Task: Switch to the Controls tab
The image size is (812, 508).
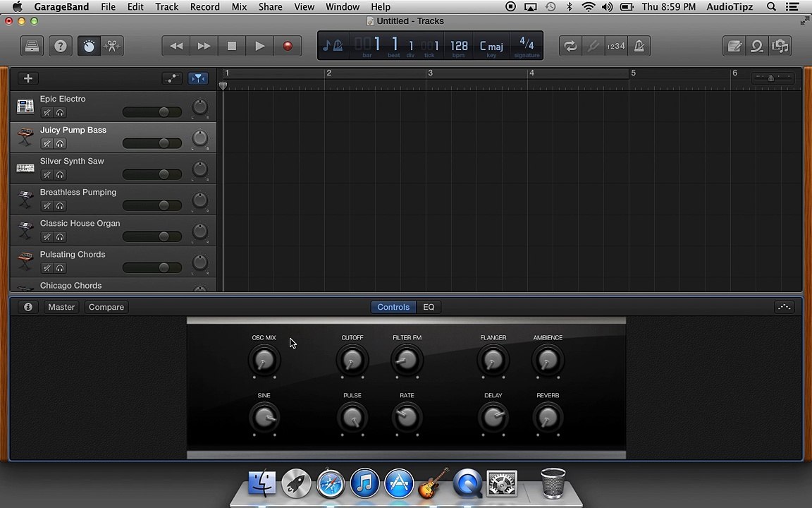Action: pos(393,307)
